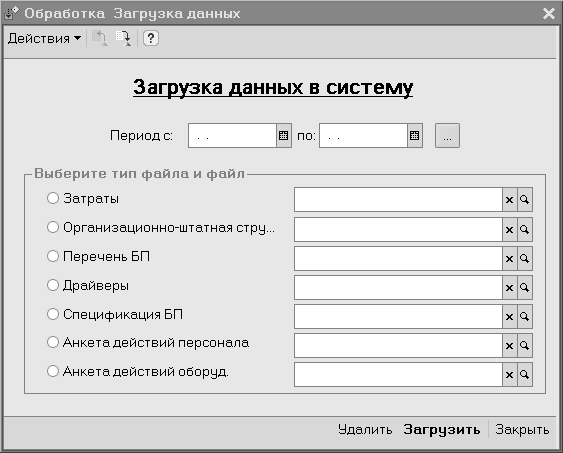Browse for Анкета действий персонала file

525,345
